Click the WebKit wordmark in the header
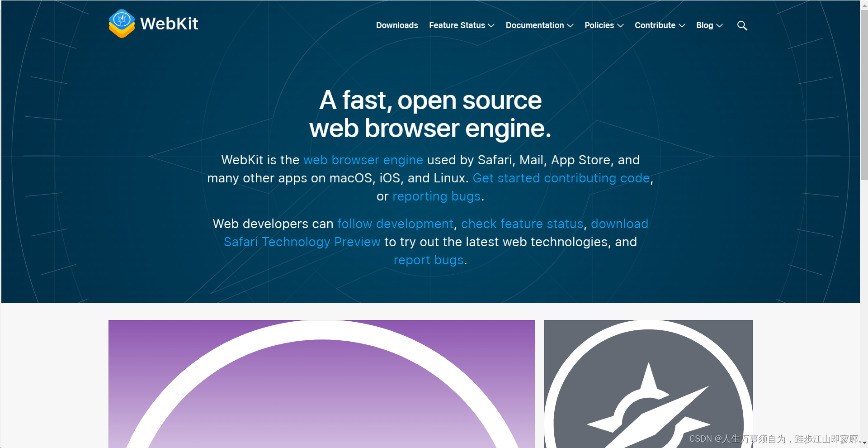 169,24
